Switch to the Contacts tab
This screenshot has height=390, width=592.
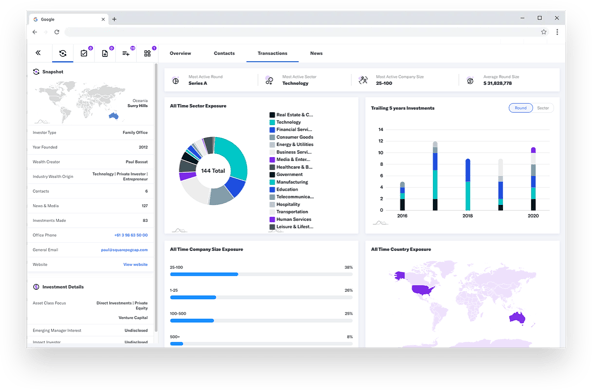pos(224,53)
